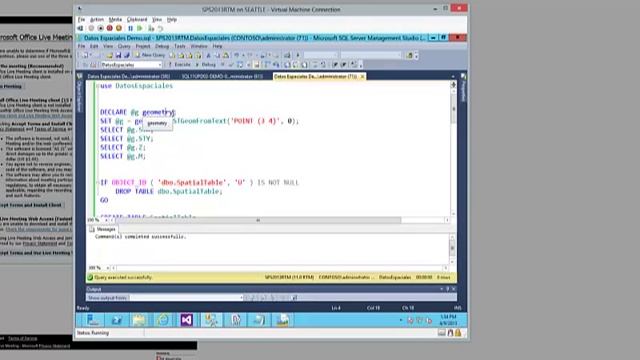
Task: Click the Open File folder icon in SSMS
Action: [x=109, y=55]
